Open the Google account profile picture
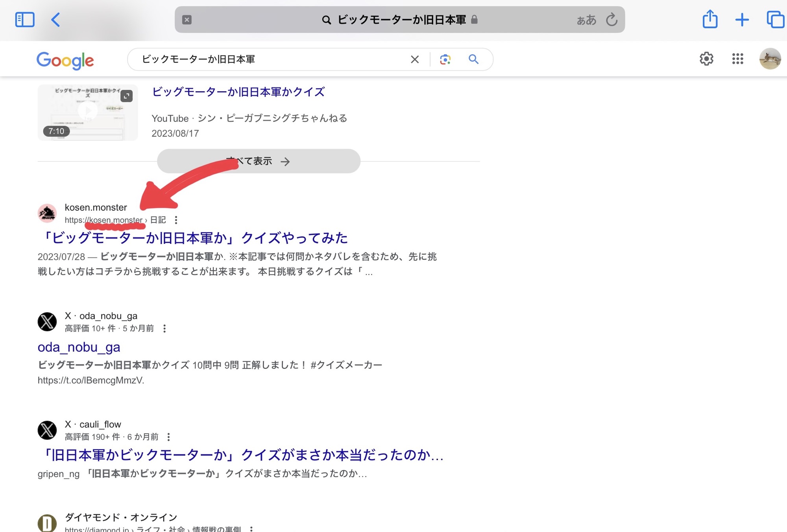This screenshot has height=532, width=787. pos(770,59)
